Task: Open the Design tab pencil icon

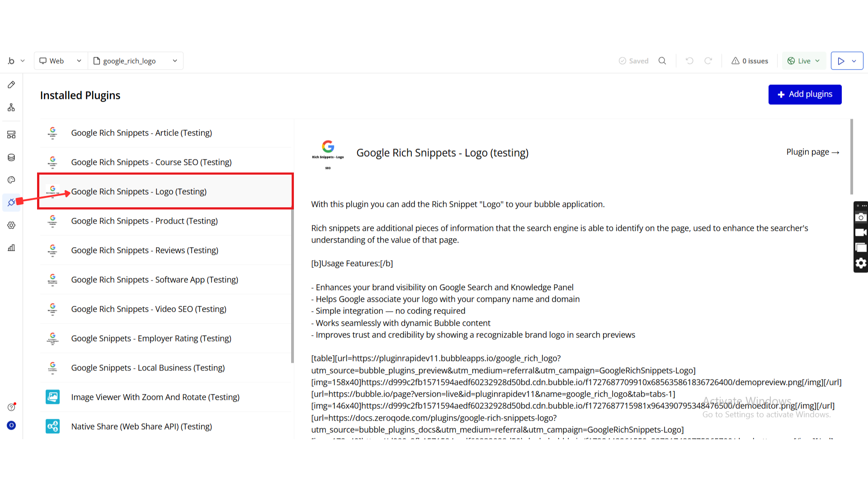Action: [11, 84]
